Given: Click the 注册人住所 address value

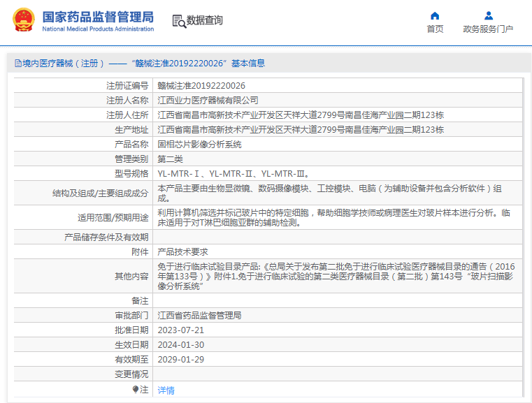Looking at the screenshot, I should [x=301, y=115].
